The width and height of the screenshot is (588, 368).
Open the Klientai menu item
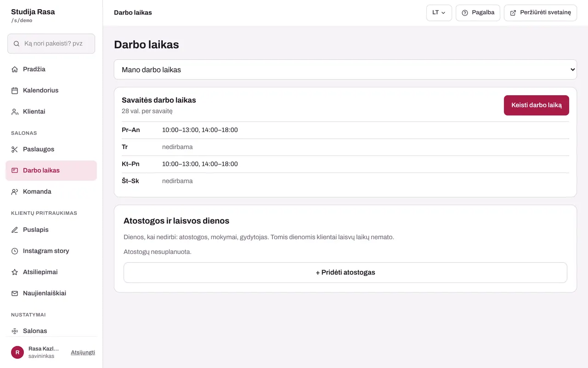pos(51,112)
